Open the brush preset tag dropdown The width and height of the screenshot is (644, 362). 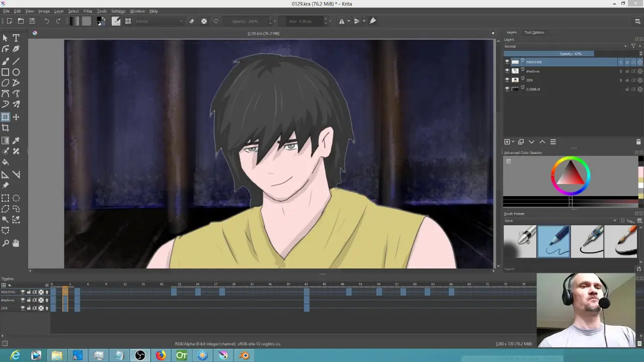tap(560, 221)
